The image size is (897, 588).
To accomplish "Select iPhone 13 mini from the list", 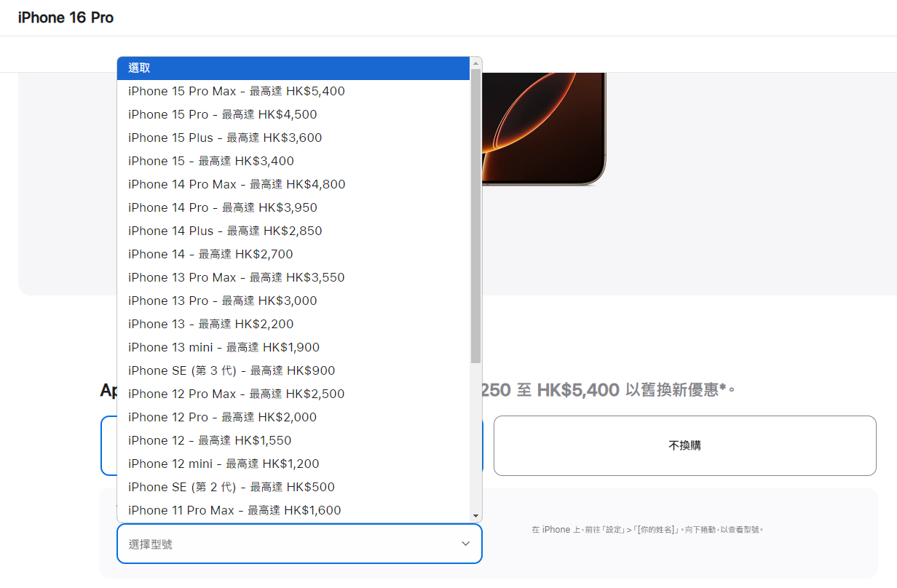I will coord(224,347).
